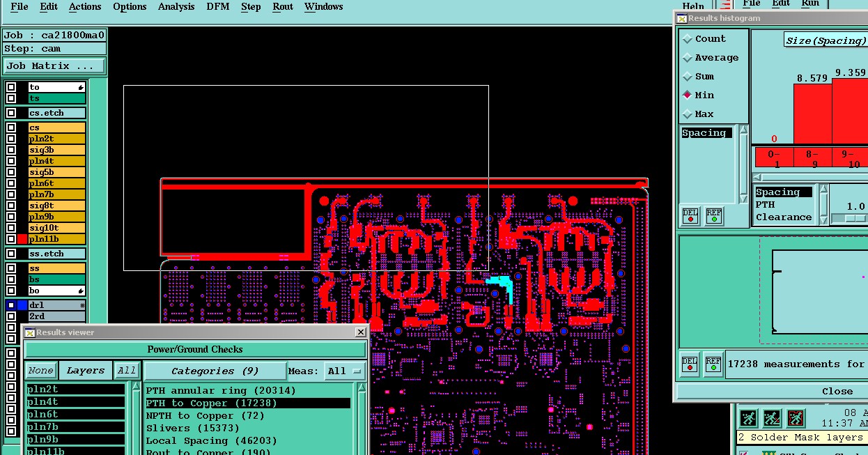The width and height of the screenshot is (868, 455).
Task: Select pln7b in Results viewer layers list
Action: tap(76, 427)
